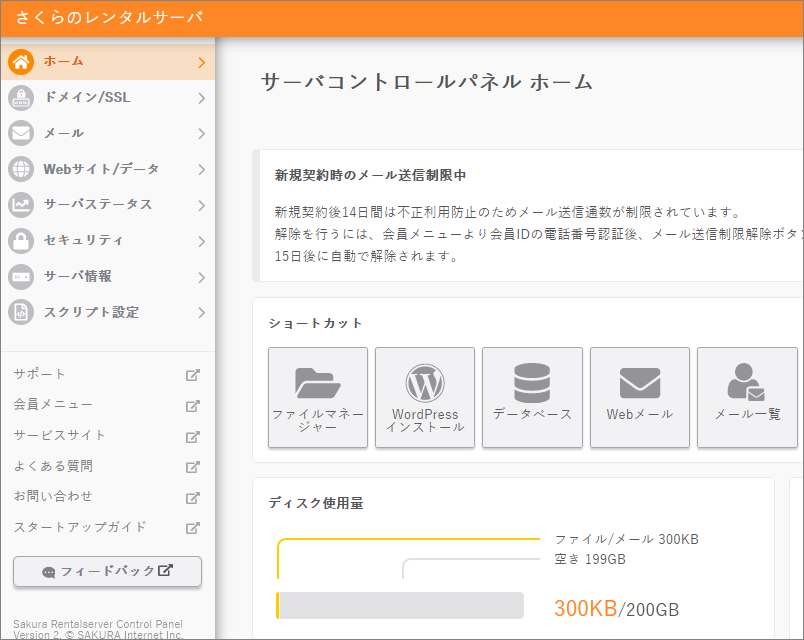Click the orange Home icon in sidebar
This screenshot has height=640, width=804.
coord(21,62)
